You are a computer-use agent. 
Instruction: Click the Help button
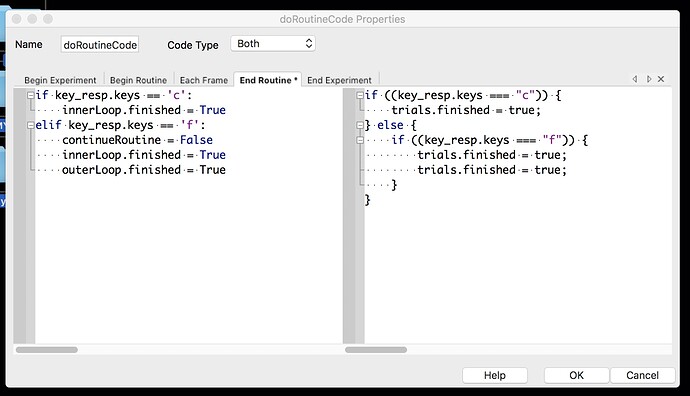click(x=495, y=375)
